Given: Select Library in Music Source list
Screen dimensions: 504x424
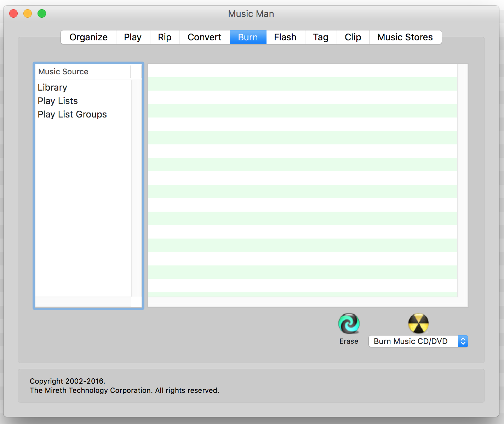Looking at the screenshot, I should (83, 87).
